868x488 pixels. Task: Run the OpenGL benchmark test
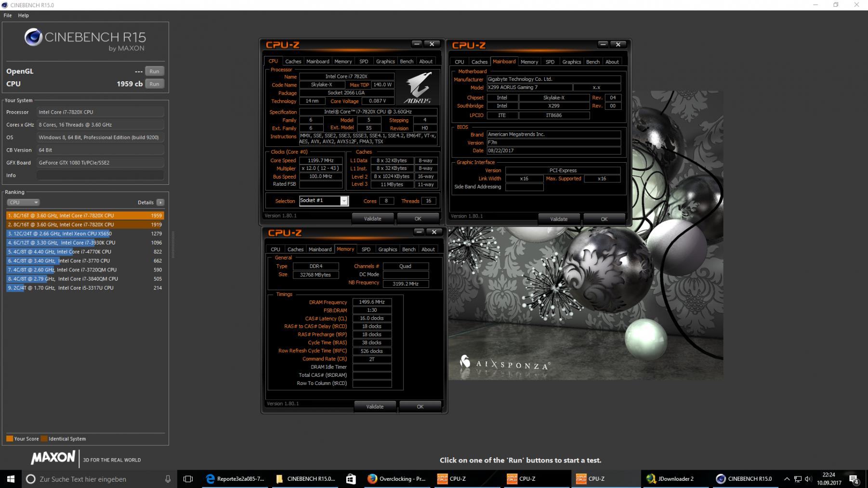pos(154,71)
